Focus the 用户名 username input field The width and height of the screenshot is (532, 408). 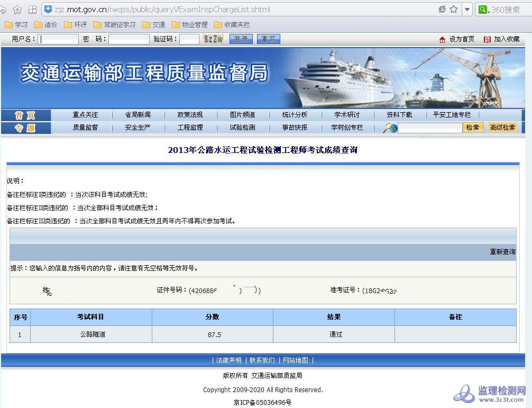(x=59, y=39)
